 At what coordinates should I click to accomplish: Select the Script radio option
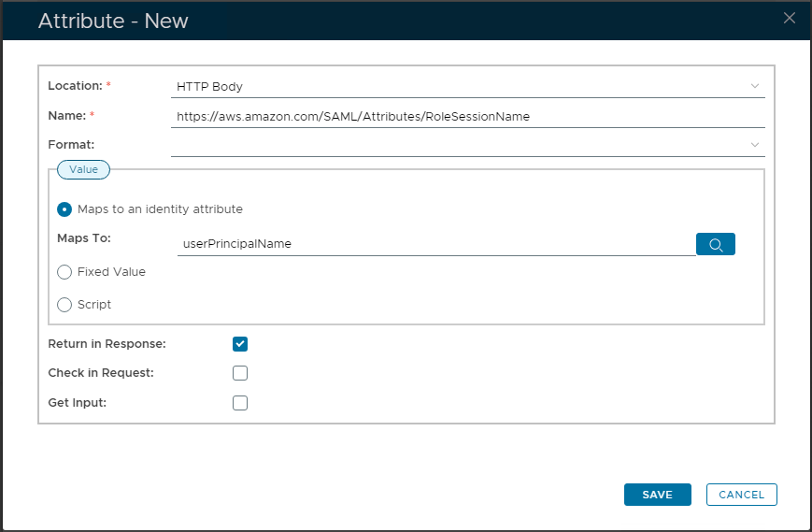point(64,304)
